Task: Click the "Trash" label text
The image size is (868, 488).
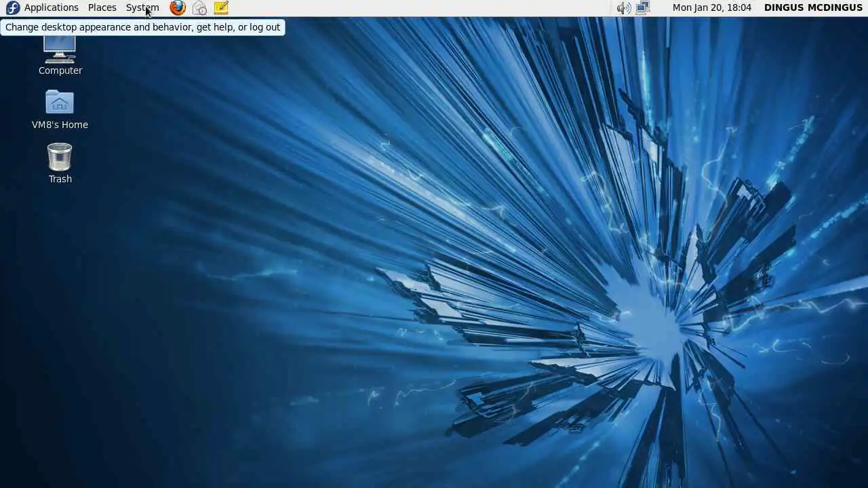Action: (60, 179)
